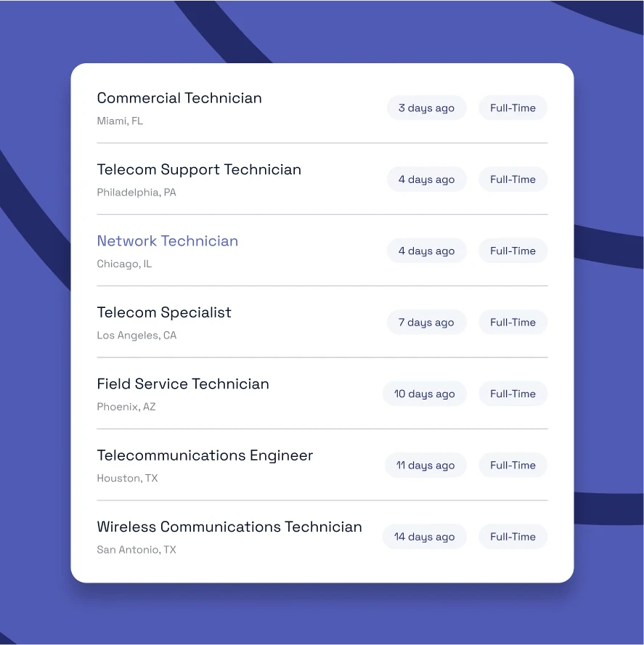Click the "7 days ago" badge
644x645 pixels.
(x=426, y=322)
